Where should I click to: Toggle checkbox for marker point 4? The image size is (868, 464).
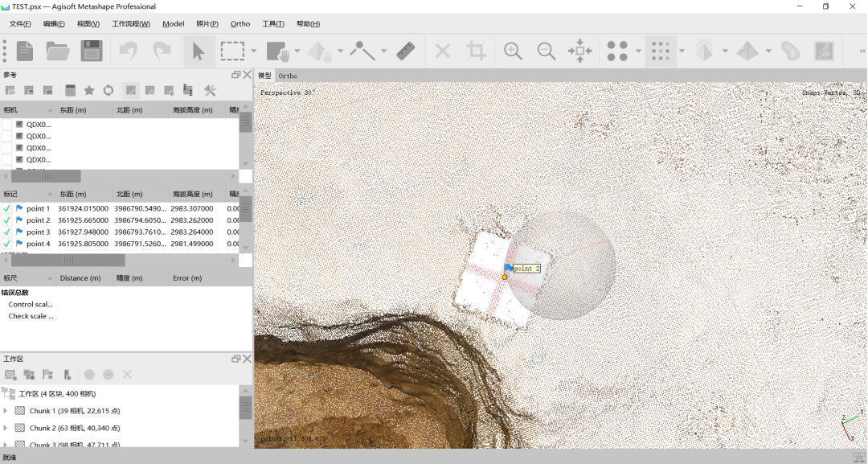[x=6, y=244]
